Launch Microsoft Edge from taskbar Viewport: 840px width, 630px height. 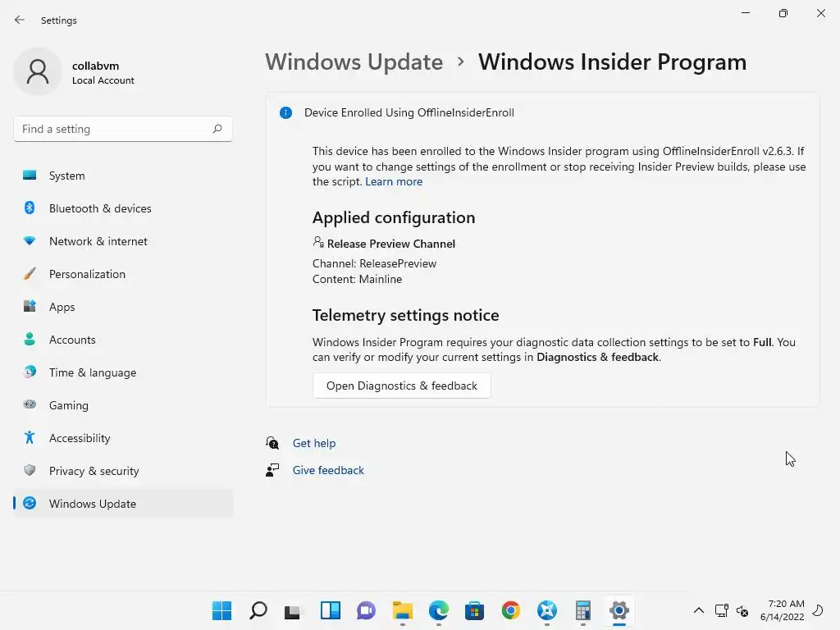pyautogui.click(x=438, y=610)
